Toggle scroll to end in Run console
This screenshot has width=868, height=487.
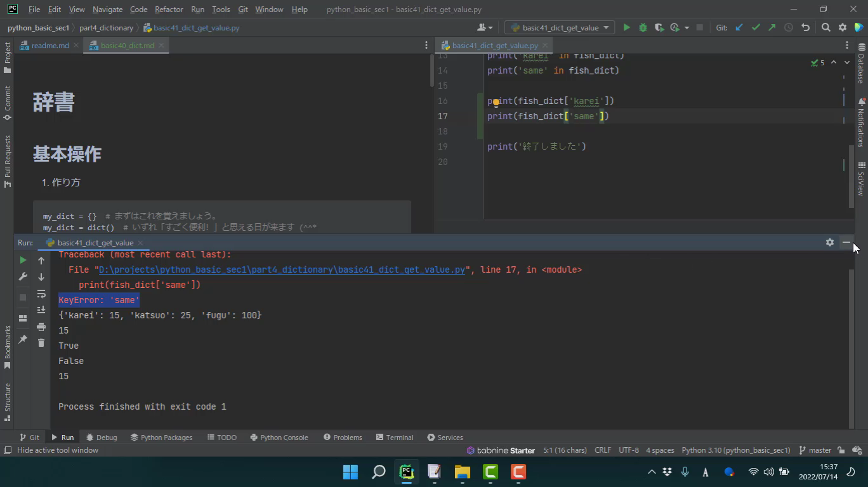41,310
